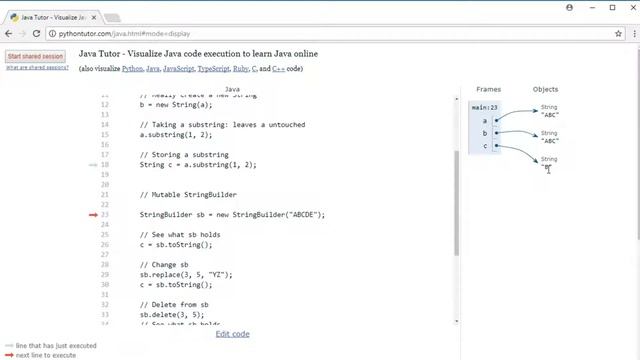Follow the Python visualizer link
The height and width of the screenshot is (360, 640).
coord(132,69)
